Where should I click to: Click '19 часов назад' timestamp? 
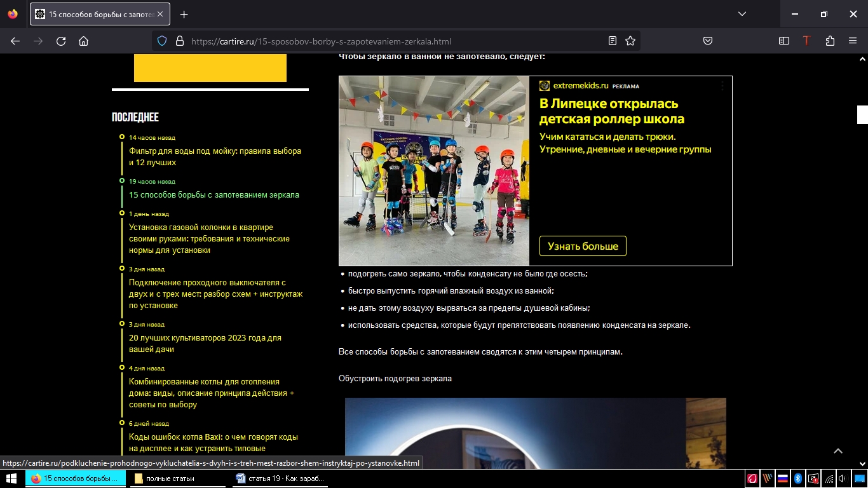coord(152,181)
